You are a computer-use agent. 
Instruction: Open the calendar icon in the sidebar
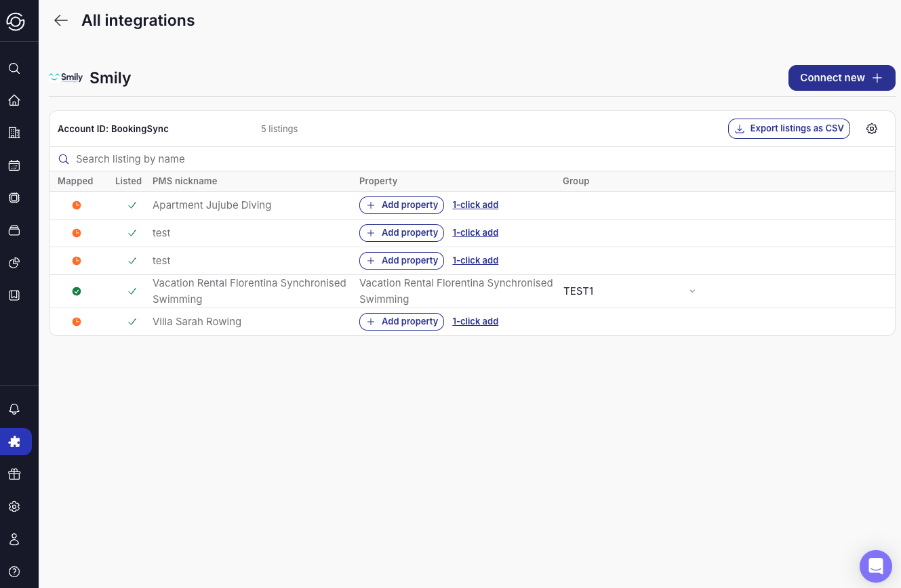[14, 165]
